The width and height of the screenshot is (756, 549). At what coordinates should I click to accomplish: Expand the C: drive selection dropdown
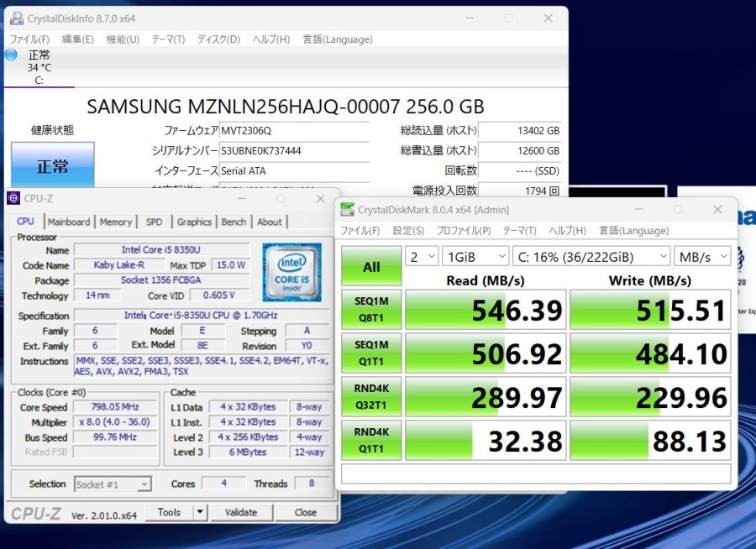point(592,256)
